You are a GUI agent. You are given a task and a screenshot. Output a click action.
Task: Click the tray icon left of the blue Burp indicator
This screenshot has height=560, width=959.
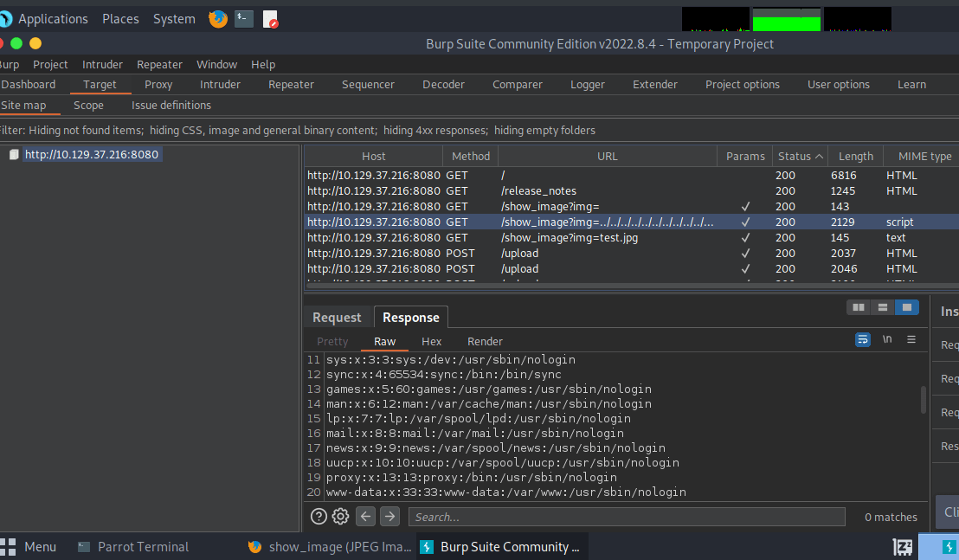click(x=902, y=546)
